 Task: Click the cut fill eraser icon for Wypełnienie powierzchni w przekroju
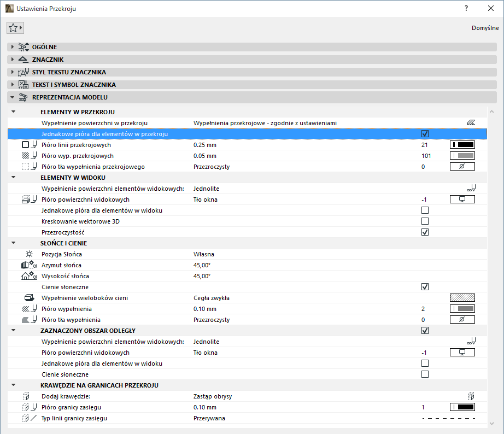tap(471, 123)
